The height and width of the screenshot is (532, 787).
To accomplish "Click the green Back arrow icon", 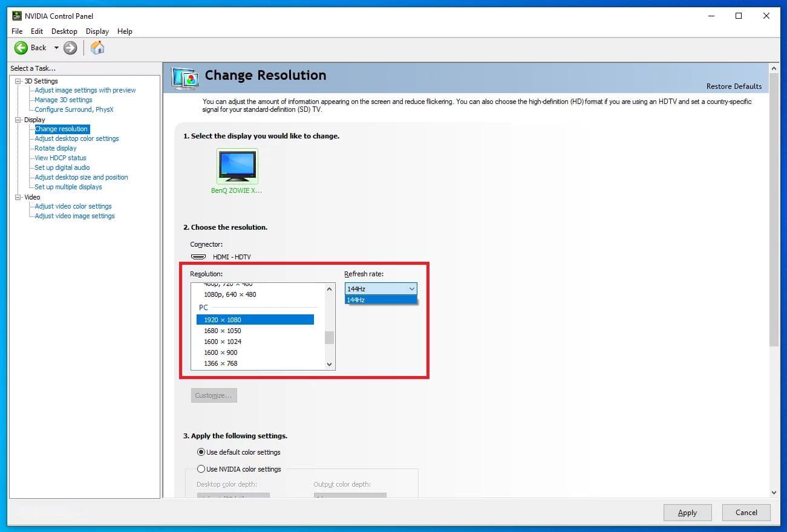I will click(x=21, y=48).
